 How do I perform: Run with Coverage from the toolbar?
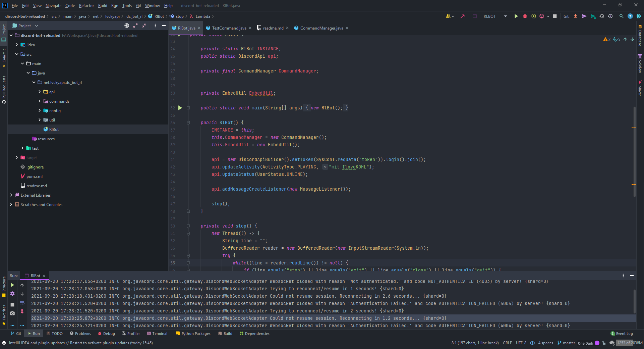click(x=534, y=16)
